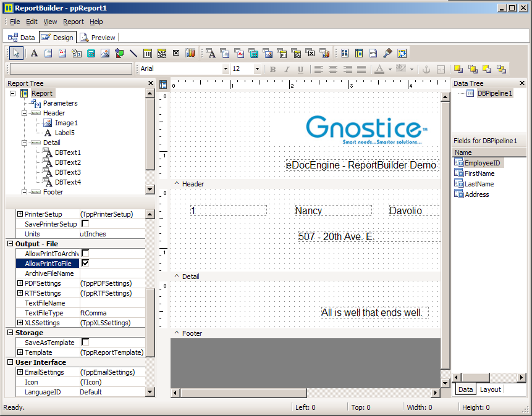Click the highlight color button

click(x=401, y=69)
